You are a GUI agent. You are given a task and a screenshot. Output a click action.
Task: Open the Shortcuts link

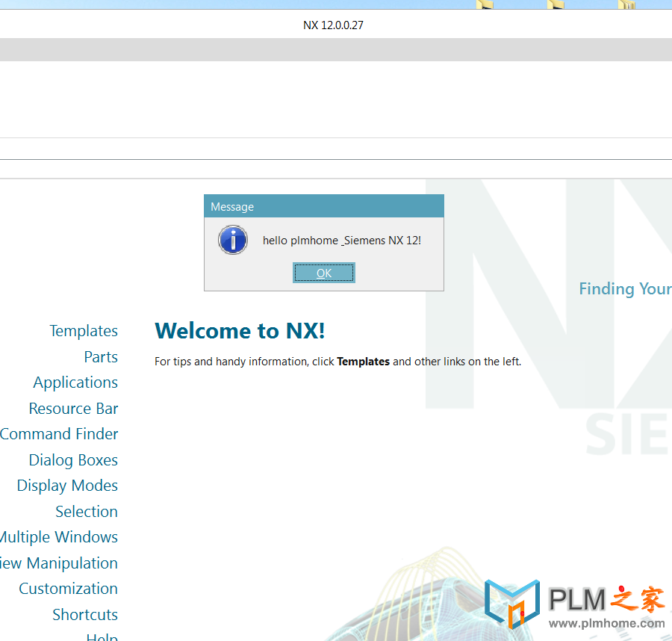pos(85,614)
